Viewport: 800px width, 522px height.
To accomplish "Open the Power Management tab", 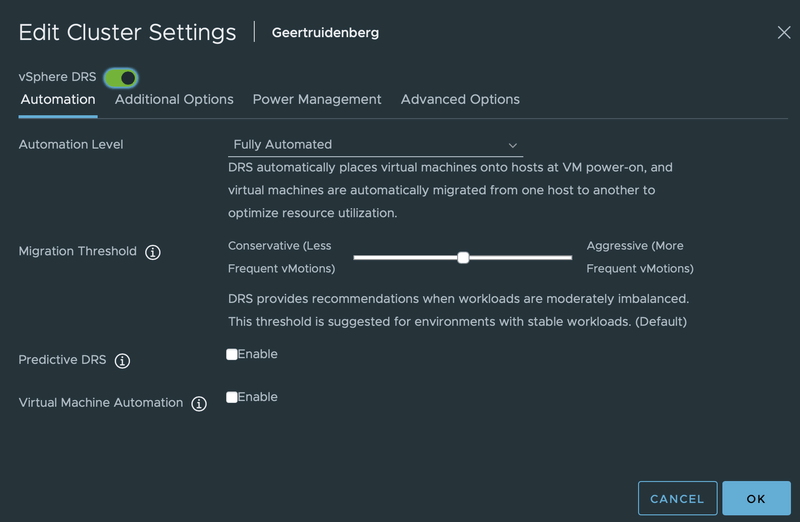I will coord(317,100).
